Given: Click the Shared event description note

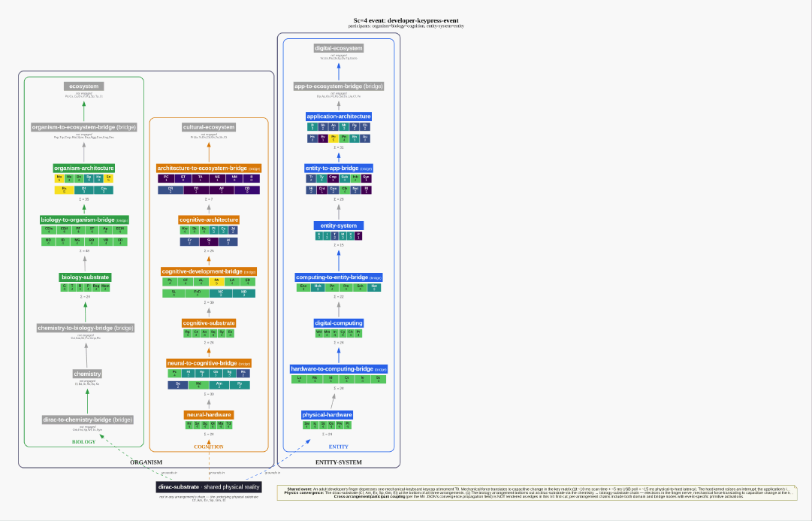Looking at the screenshot, I should 537,492.
